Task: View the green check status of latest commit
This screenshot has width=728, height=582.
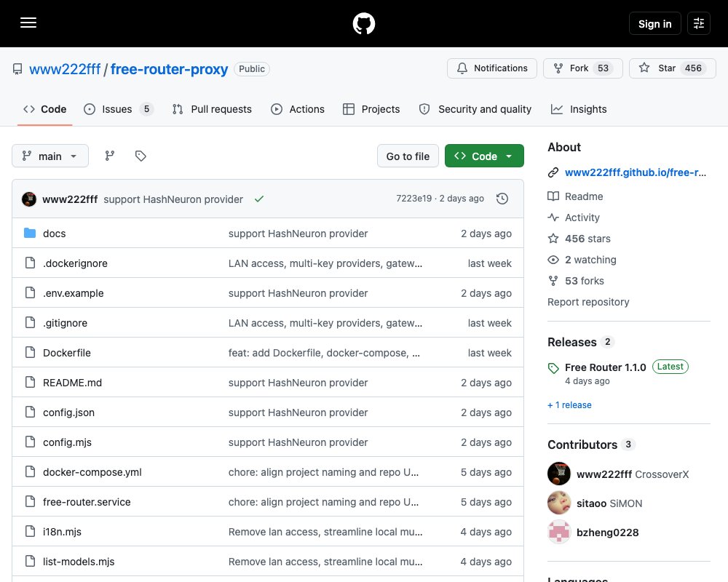Action: pos(259,199)
